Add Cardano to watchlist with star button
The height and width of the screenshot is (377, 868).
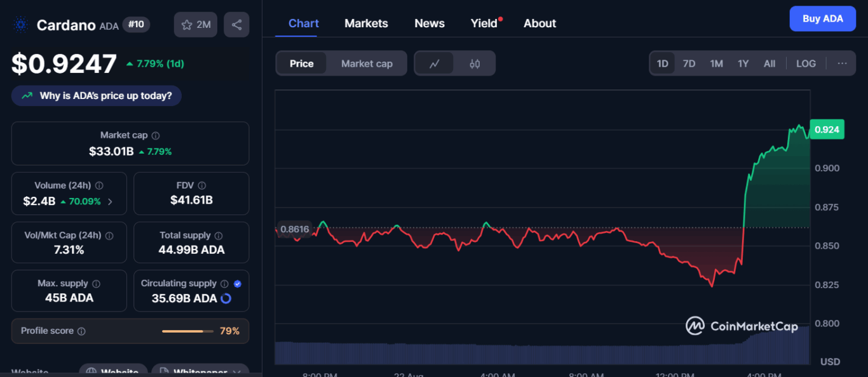[196, 25]
